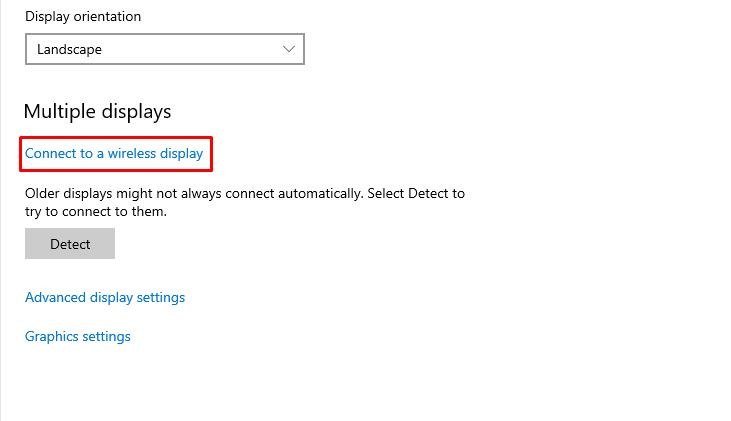
Task: Show the display orientation choices list
Action: (164, 49)
